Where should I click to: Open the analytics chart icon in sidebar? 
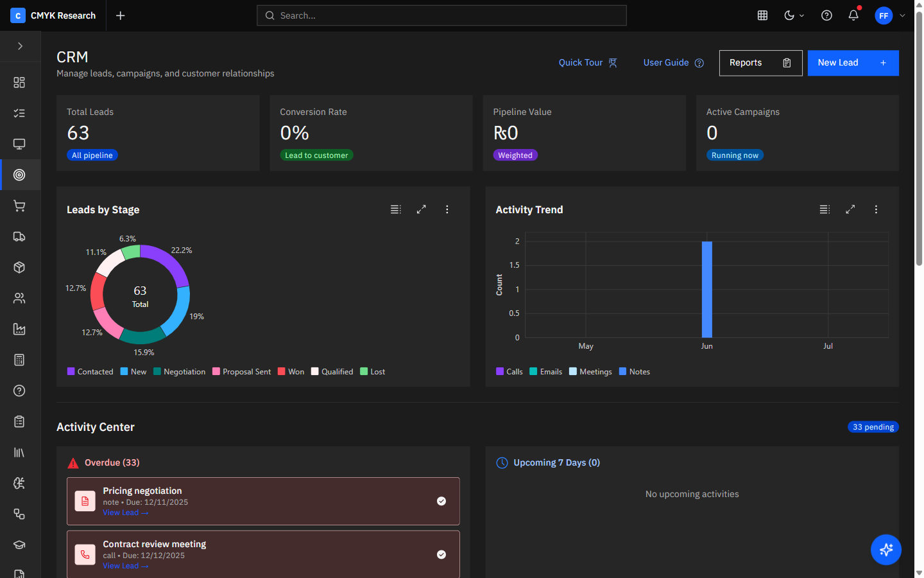tap(19, 329)
